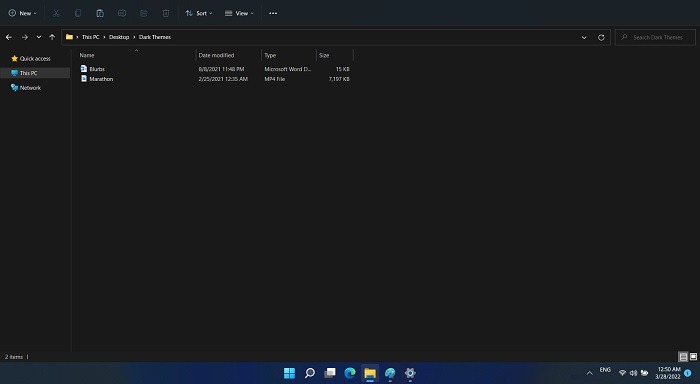Switch to Details view layout button

pos(683,357)
